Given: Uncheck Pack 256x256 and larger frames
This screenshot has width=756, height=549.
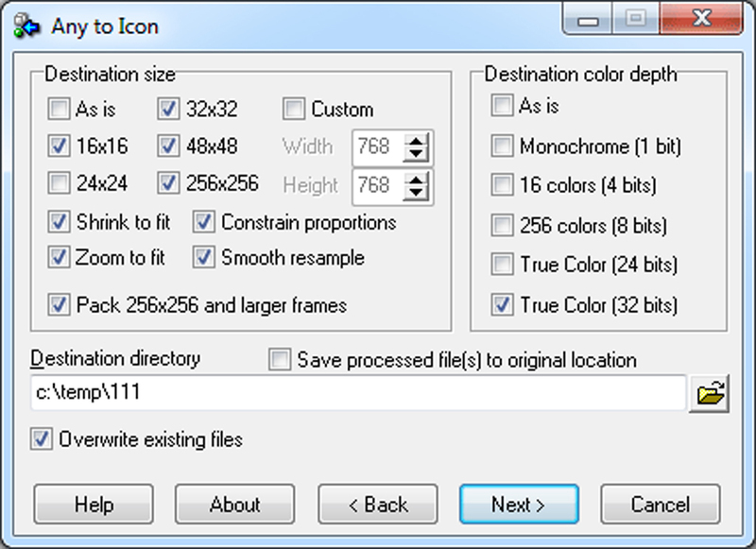Looking at the screenshot, I should coord(59,305).
